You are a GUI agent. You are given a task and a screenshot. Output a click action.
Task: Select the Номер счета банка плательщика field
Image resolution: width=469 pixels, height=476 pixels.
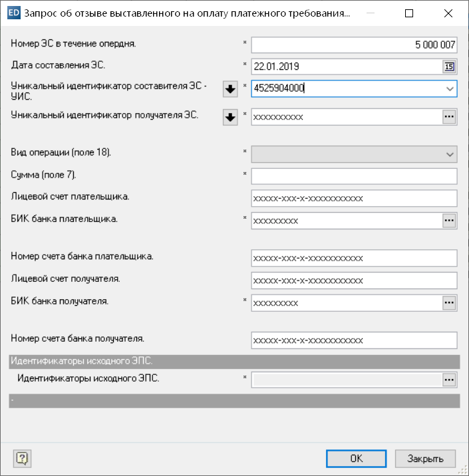(353, 258)
